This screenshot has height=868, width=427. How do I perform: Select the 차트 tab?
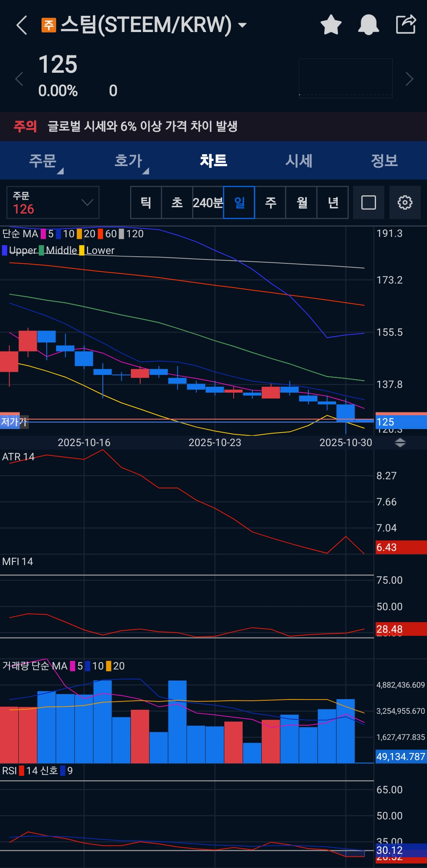coord(213,161)
